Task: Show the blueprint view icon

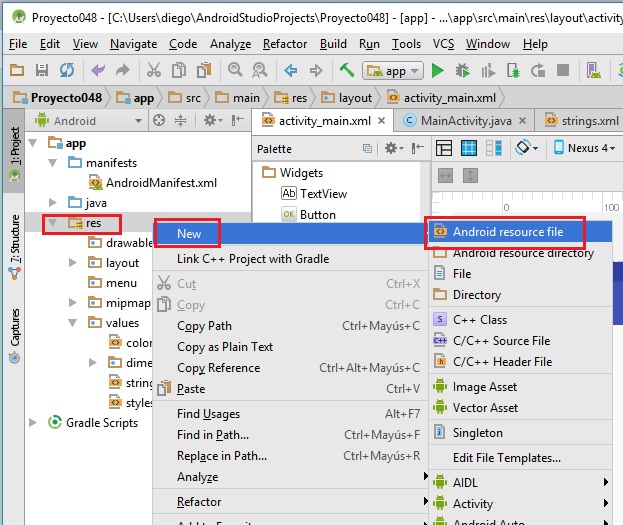Action: click(469, 148)
